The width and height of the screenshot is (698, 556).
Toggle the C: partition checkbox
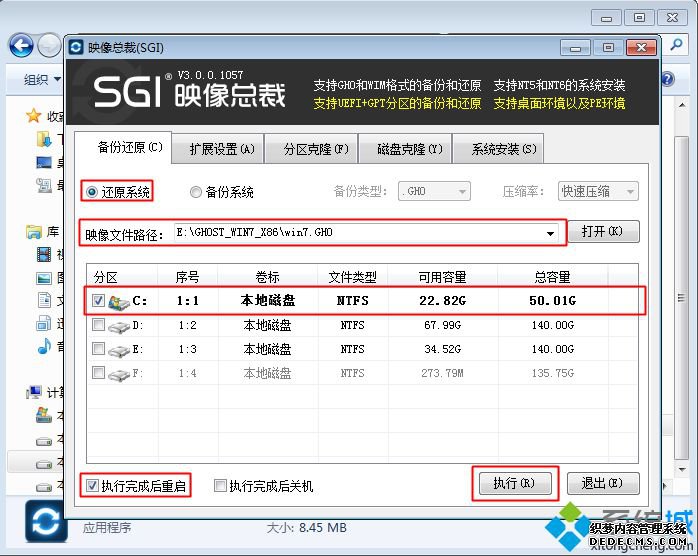[98, 300]
